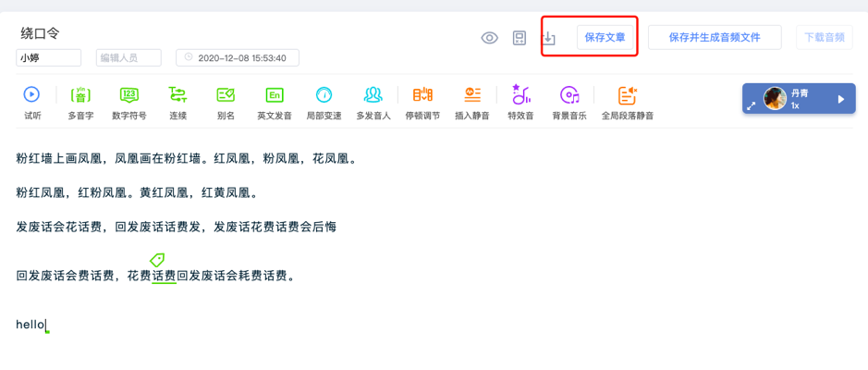This screenshot has width=868, height=370.
Task: Click the 丹青 speaker avatar
Action: pos(775,99)
